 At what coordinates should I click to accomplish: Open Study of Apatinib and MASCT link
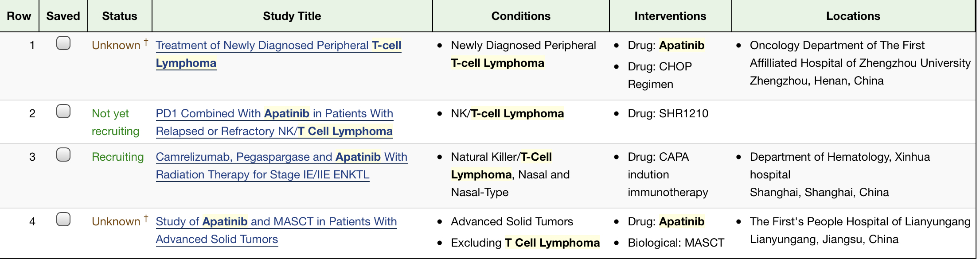pyautogui.click(x=276, y=230)
